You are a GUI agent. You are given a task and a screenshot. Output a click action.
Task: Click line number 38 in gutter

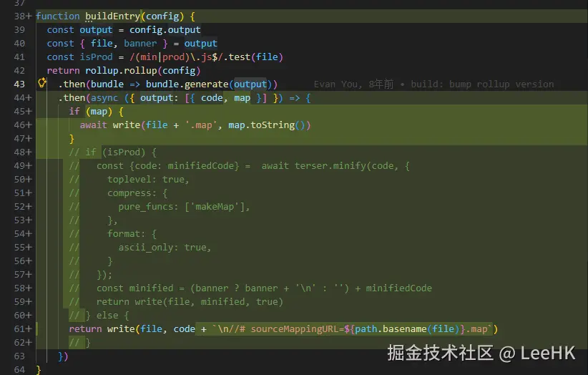(x=19, y=16)
